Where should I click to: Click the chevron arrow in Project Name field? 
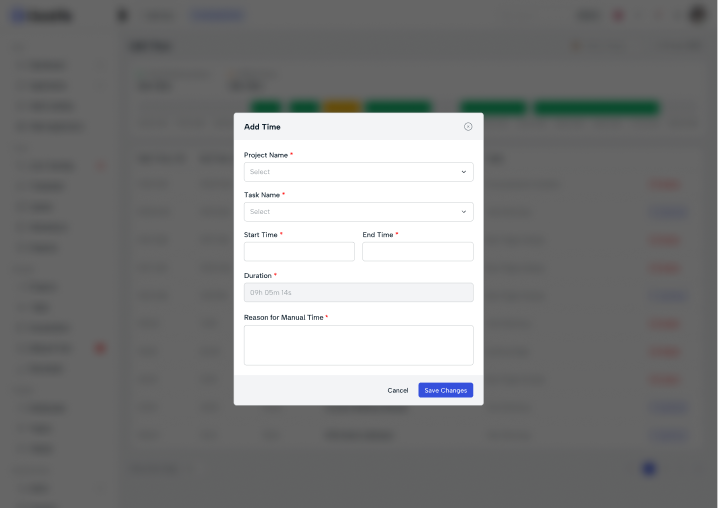[463, 172]
